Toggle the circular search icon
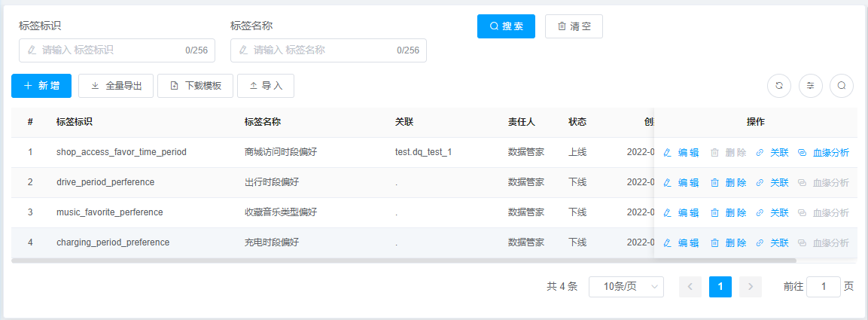 (x=842, y=86)
